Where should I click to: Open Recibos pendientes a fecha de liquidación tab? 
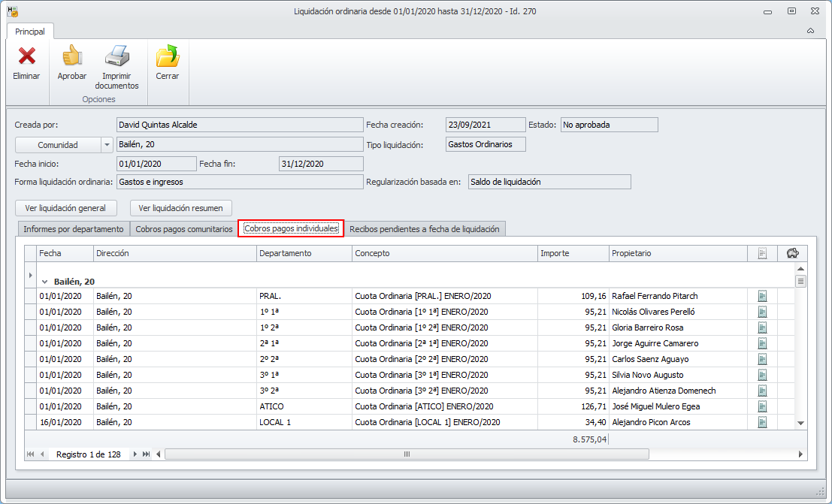[425, 229]
